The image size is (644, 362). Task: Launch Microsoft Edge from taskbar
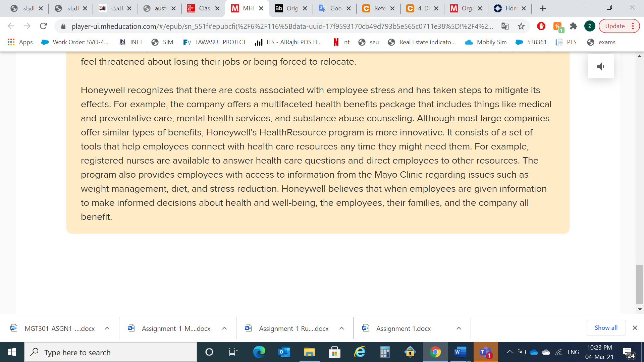(259, 352)
